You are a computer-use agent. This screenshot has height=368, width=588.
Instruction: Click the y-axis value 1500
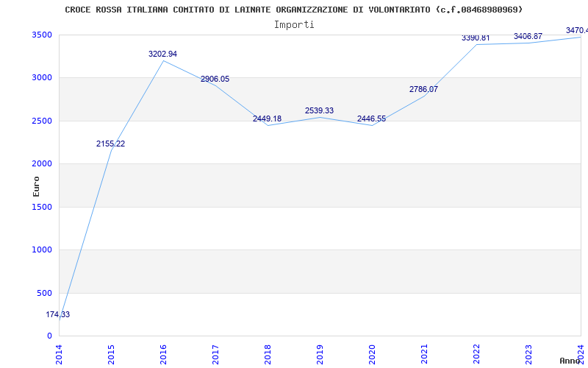click(42, 207)
